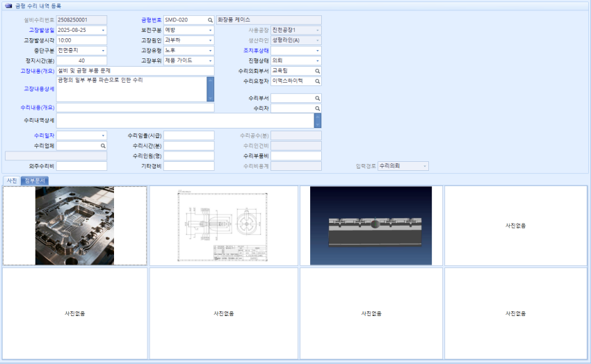Image resolution: width=591 pixels, height=364 pixels.
Task: Select the mold photo thumbnail
Action: [74, 226]
